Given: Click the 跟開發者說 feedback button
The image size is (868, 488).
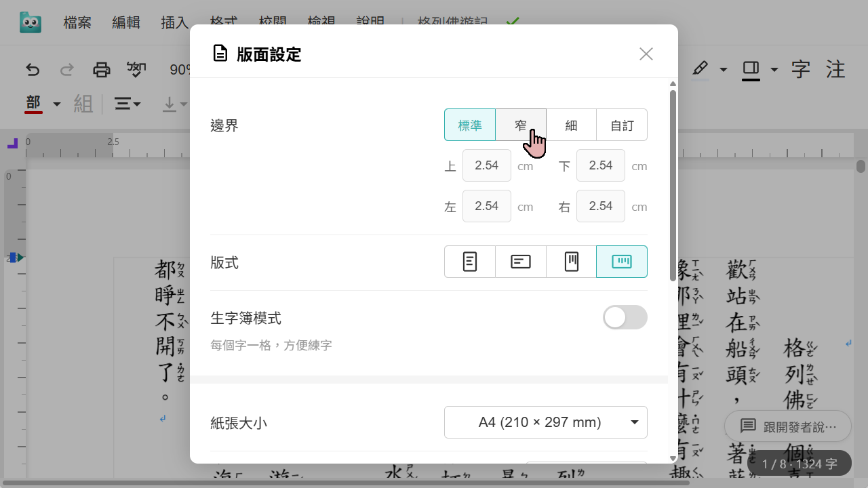Looking at the screenshot, I should [x=787, y=426].
